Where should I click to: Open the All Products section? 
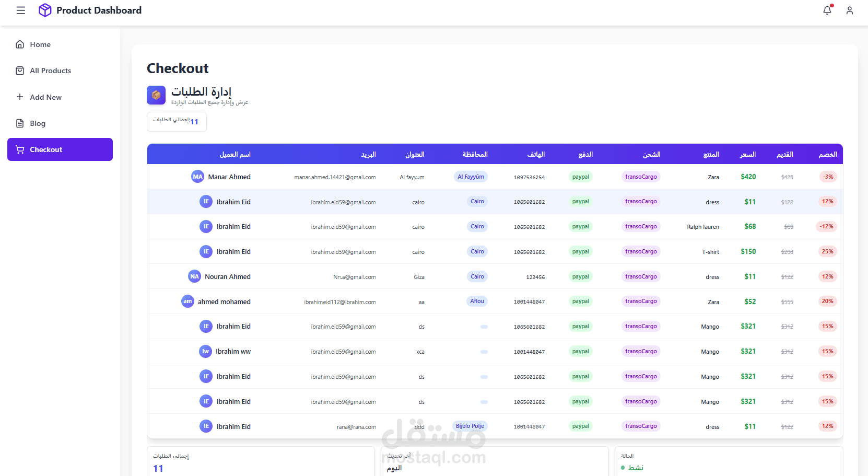(50, 70)
